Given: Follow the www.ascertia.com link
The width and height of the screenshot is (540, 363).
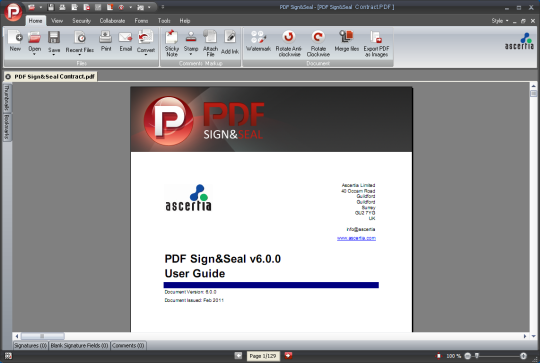Looking at the screenshot, I should tap(356, 238).
